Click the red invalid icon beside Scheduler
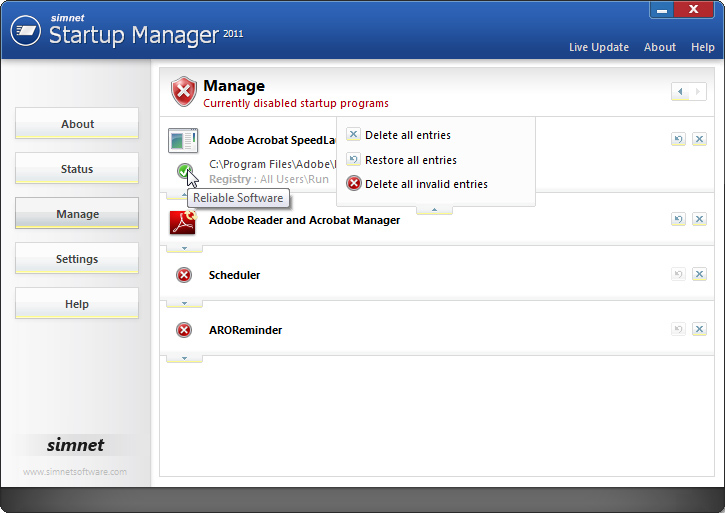725x513 pixels. coord(184,275)
